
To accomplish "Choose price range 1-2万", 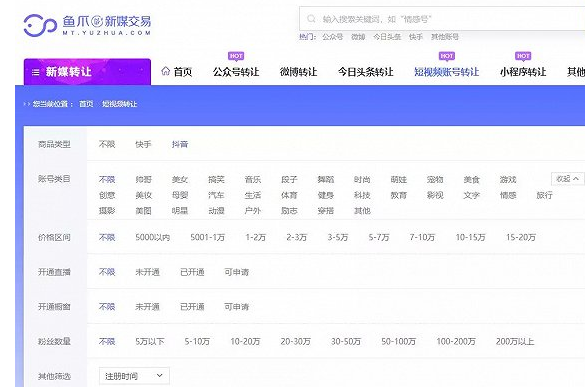I will pyautogui.click(x=256, y=237).
